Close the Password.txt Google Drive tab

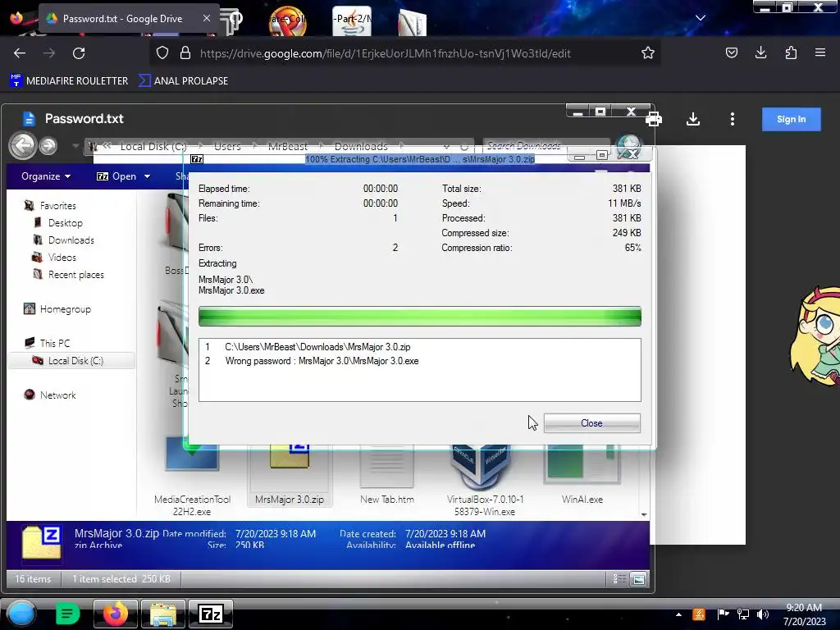[206, 18]
